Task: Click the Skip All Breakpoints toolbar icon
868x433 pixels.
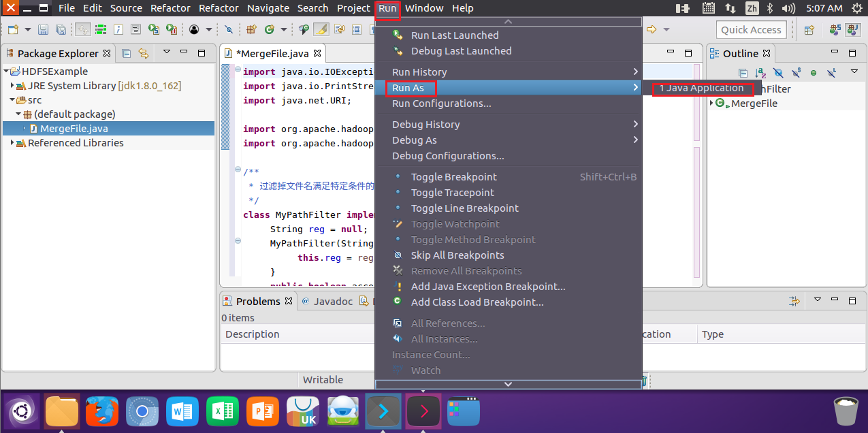Action: (229, 29)
